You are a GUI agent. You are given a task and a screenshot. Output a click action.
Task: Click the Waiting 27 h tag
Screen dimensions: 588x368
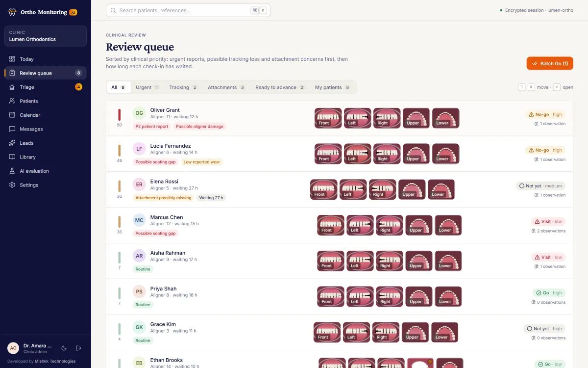pyautogui.click(x=211, y=198)
